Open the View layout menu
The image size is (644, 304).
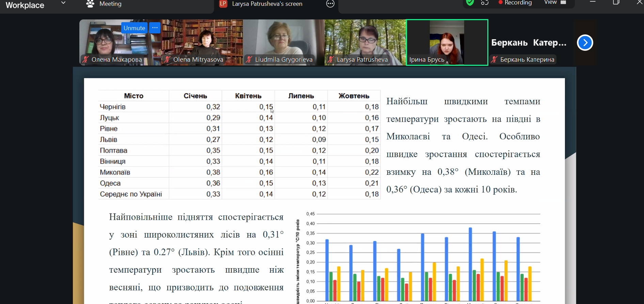pyautogui.click(x=555, y=3)
